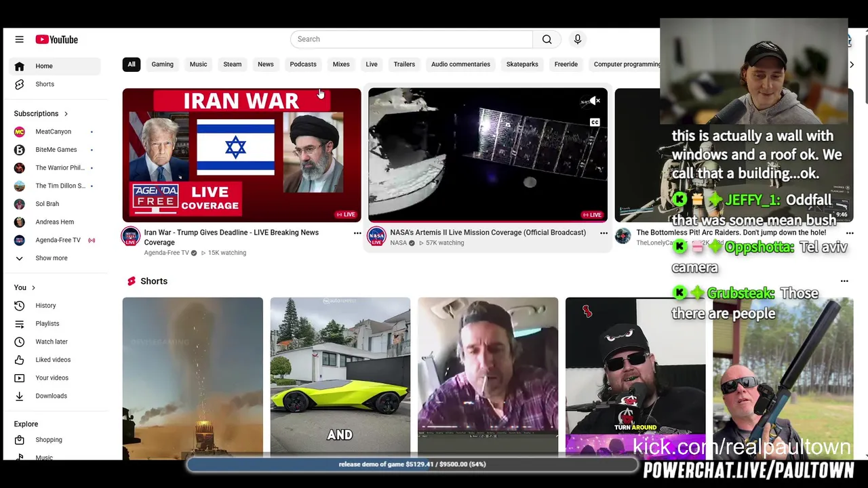The image size is (868, 488).
Task: Open Watch later list
Action: [x=56, y=342]
